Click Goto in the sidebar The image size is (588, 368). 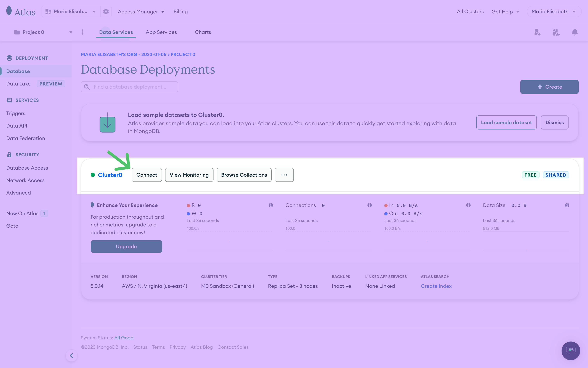(x=12, y=226)
